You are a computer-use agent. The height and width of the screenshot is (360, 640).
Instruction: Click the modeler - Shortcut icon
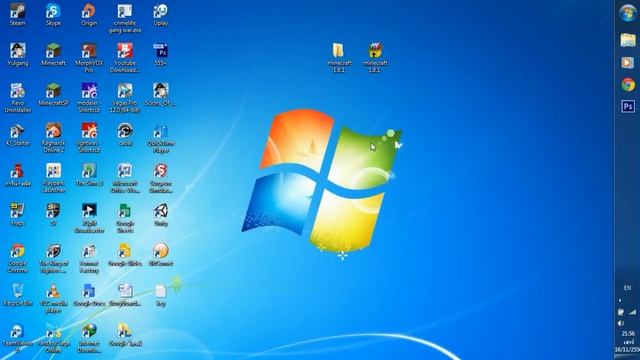[89, 98]
